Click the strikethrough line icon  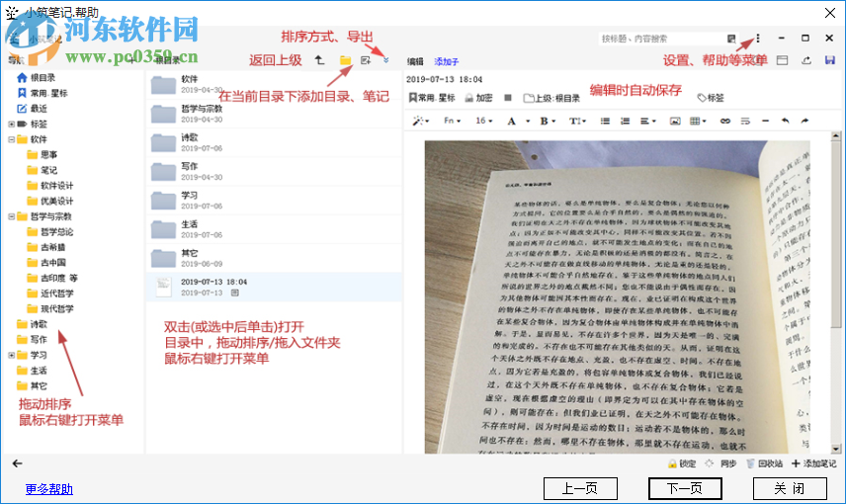745,121
